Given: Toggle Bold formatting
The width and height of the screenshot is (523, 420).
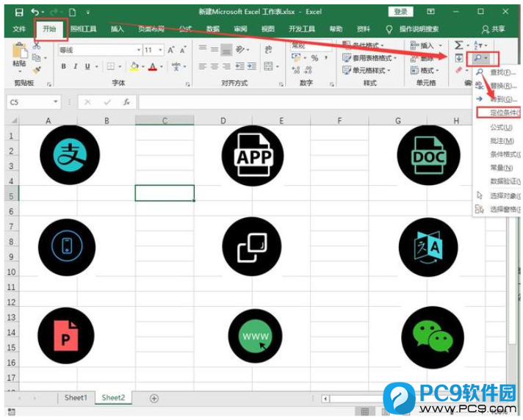Looking at the screenshot, I should point(63,67).
